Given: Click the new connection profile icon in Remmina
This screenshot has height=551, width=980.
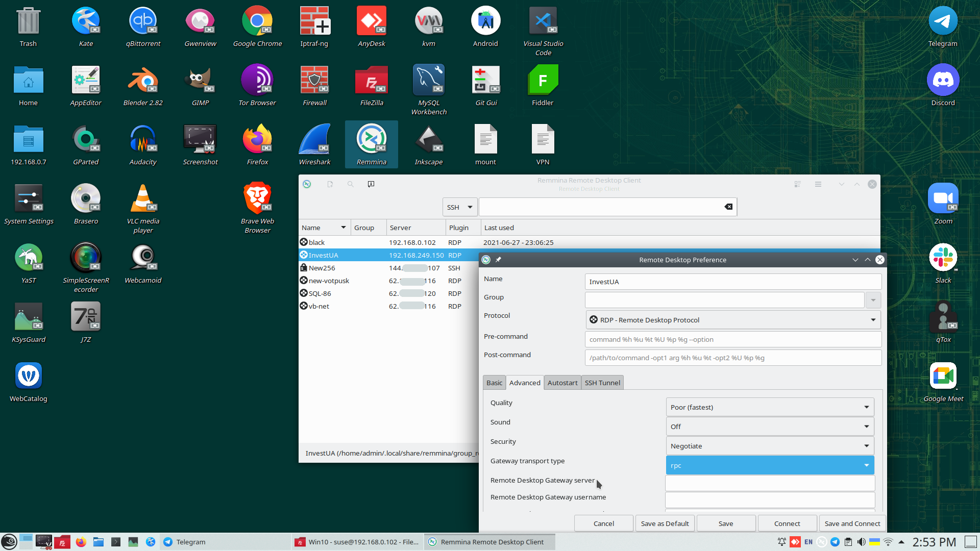Looking at the screenshot, I should pos(330,184).
